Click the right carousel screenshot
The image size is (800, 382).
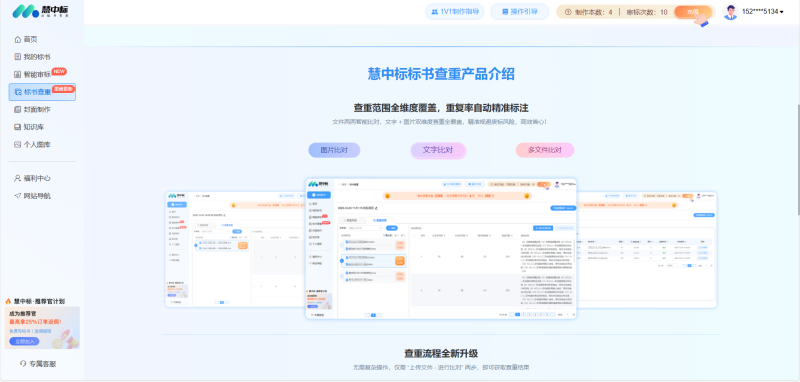point(647,249)
